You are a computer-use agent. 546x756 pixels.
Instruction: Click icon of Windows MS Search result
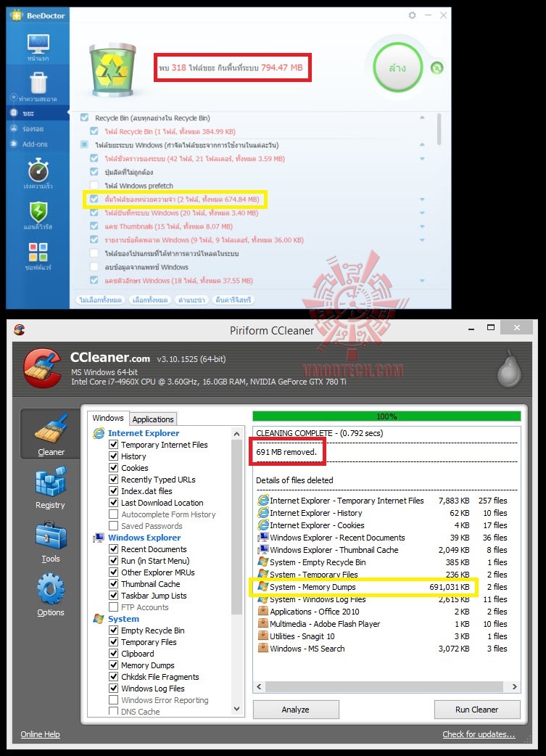pos(263,649)
